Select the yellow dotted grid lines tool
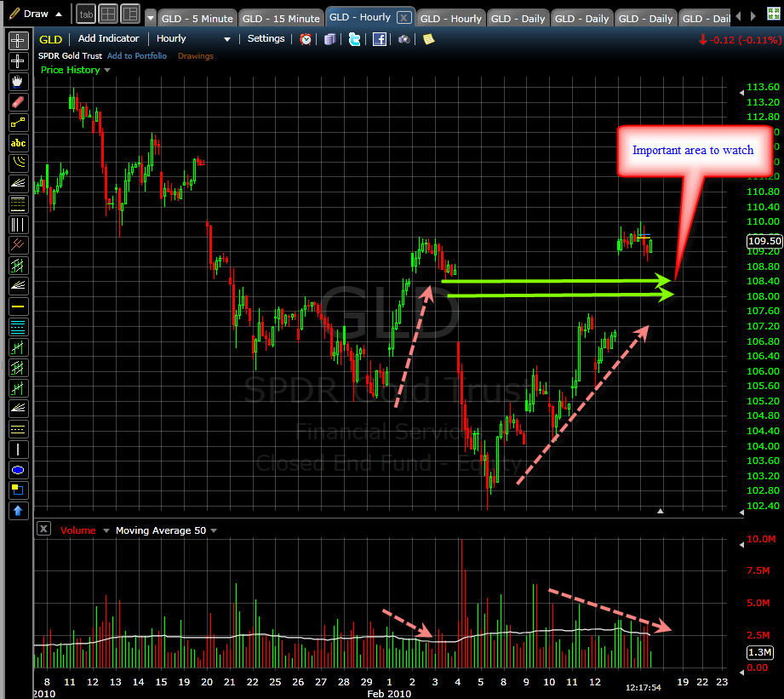Screen dimensions: 784x699 [x=18, y=204]
